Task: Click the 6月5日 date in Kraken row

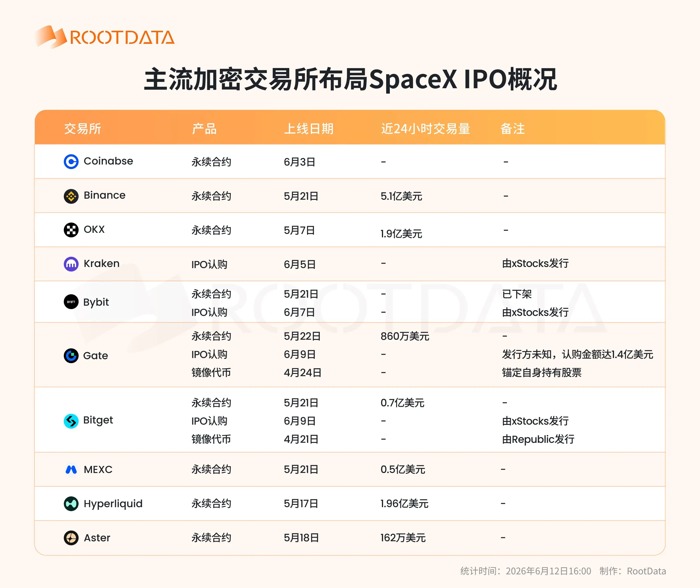Action: (x=300, y=265)
